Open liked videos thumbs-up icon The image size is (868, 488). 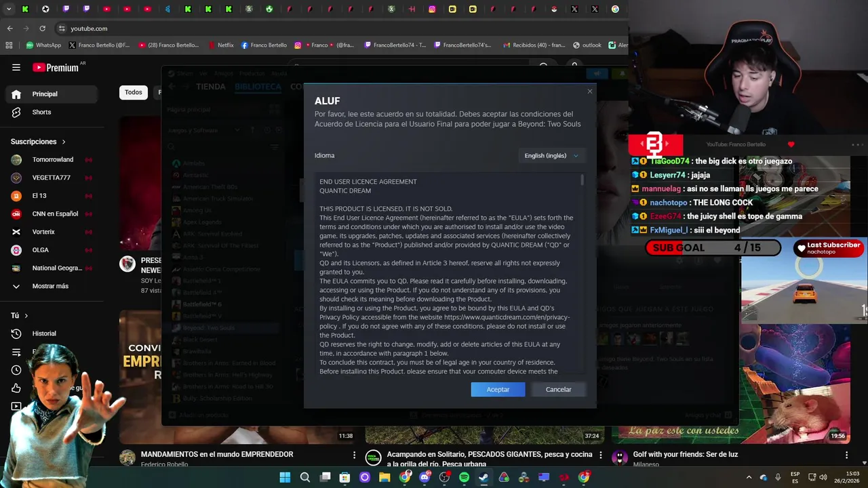16,388
